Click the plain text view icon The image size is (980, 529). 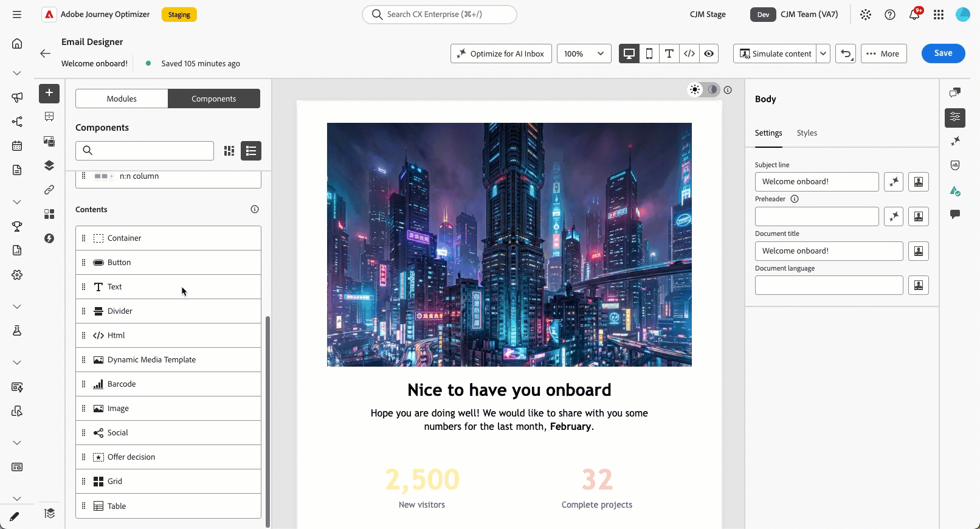coord(669,54)
